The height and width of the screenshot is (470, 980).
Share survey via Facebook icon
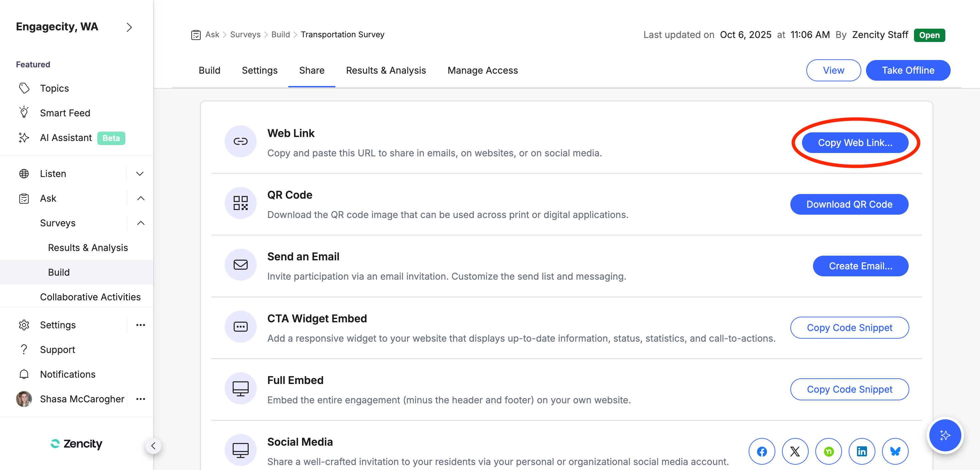point(762,451)
